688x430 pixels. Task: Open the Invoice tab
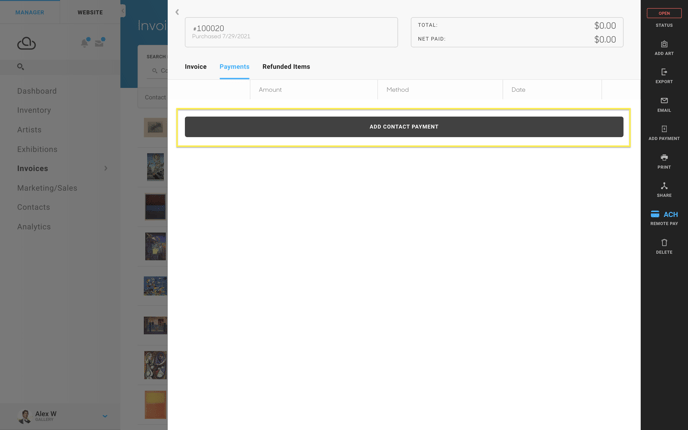[x=195, y=67]
